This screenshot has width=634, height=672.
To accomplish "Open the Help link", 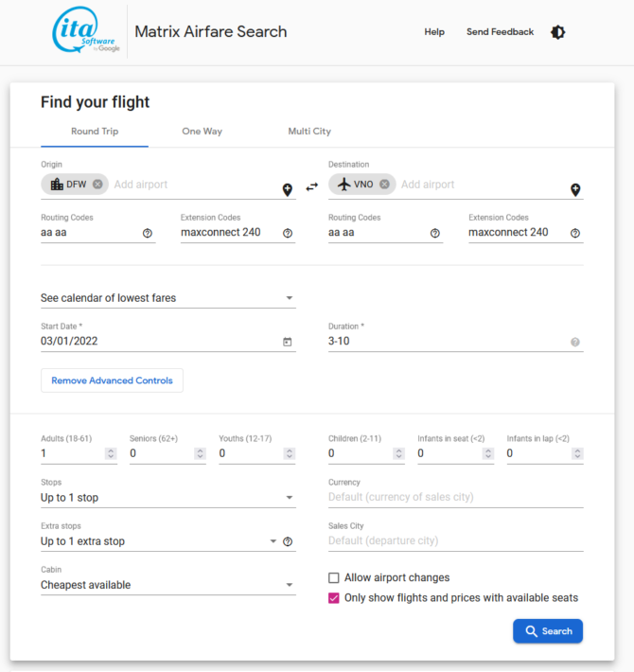I will (434, 32).
